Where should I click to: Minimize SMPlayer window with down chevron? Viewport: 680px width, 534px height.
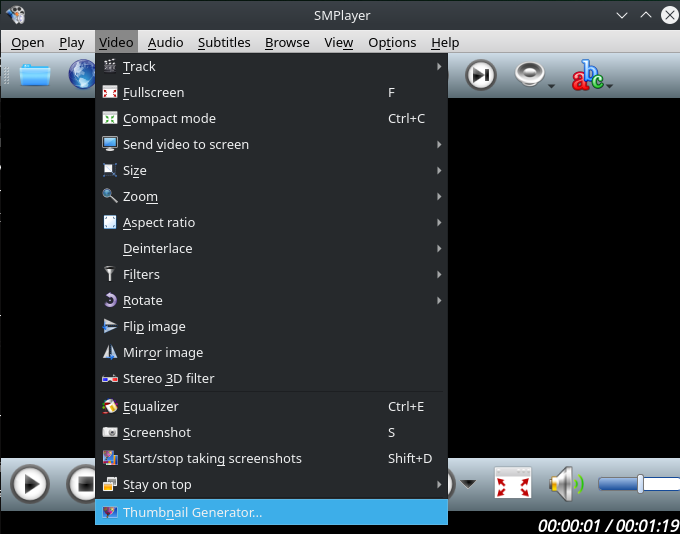pos(622,16)
